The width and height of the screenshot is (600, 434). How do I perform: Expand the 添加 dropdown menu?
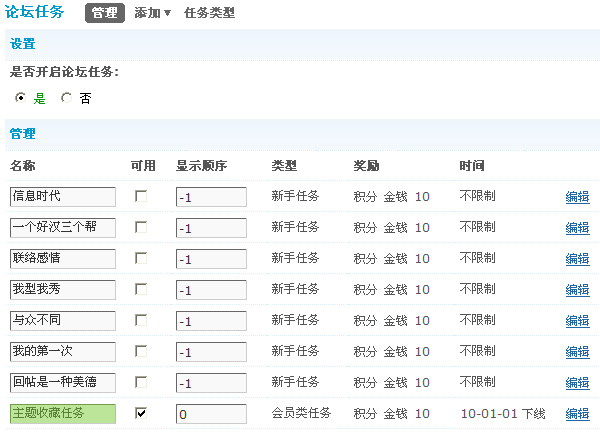pos(152,13)
